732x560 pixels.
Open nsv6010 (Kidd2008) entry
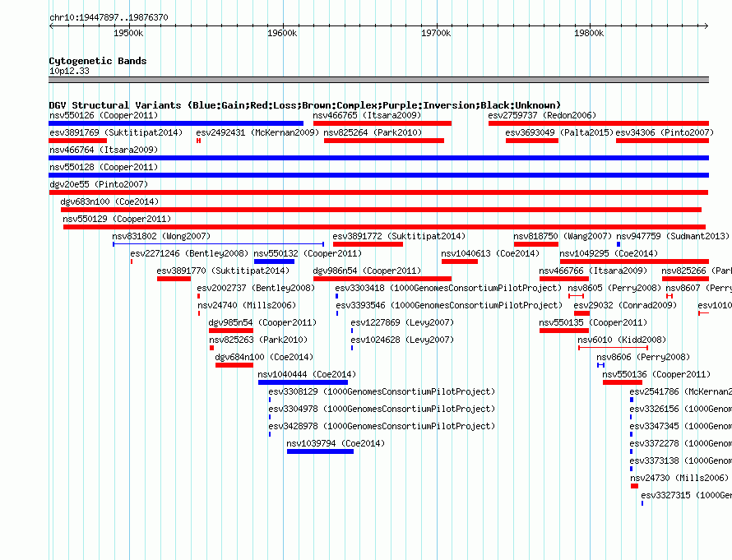[622, 340]
